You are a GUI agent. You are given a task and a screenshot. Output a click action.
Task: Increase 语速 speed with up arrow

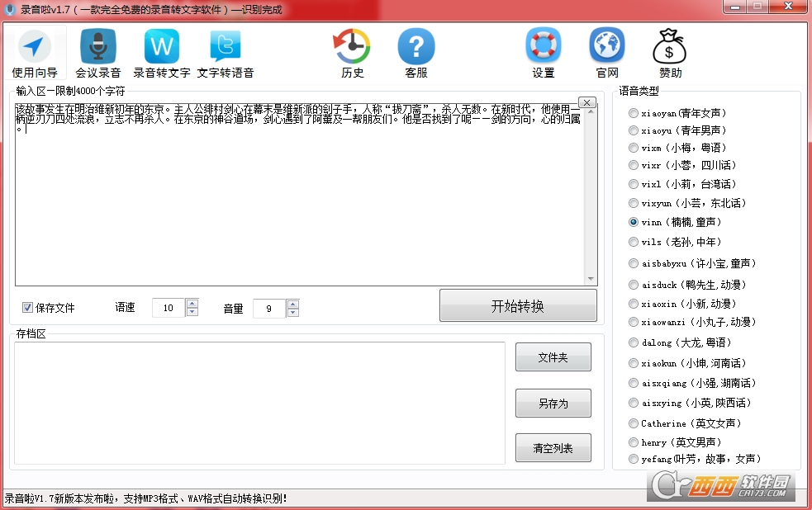[192, 304]
